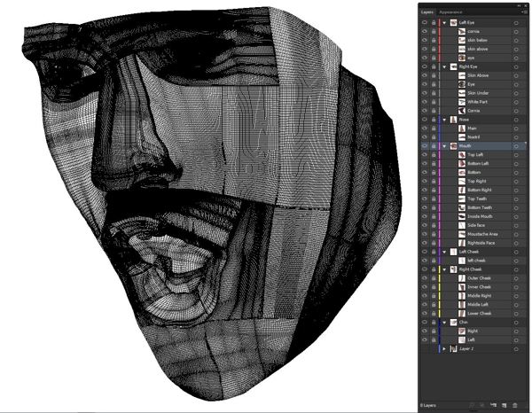Click Create New Layer icon at panel bottom
Image resolution: width=532 pixels, height=413 pixels.
point(505,405)
